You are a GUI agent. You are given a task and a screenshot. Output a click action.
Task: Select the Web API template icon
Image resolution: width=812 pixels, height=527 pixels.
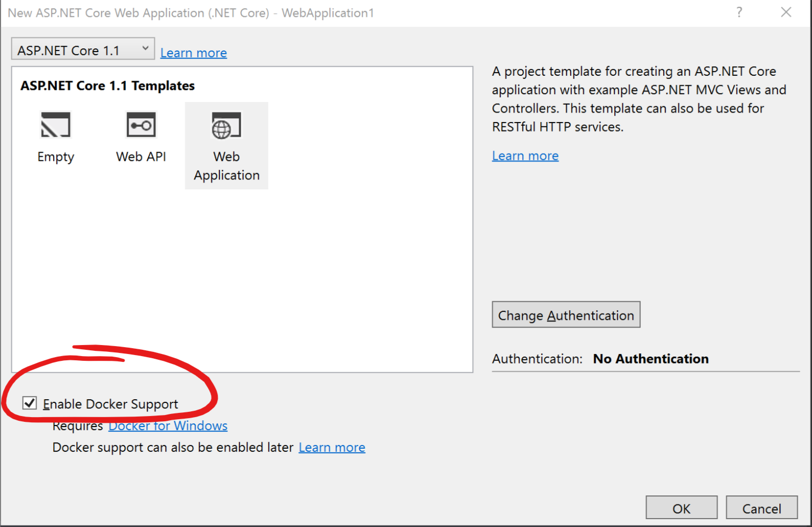pyautogui.click(x=141, y=125)
